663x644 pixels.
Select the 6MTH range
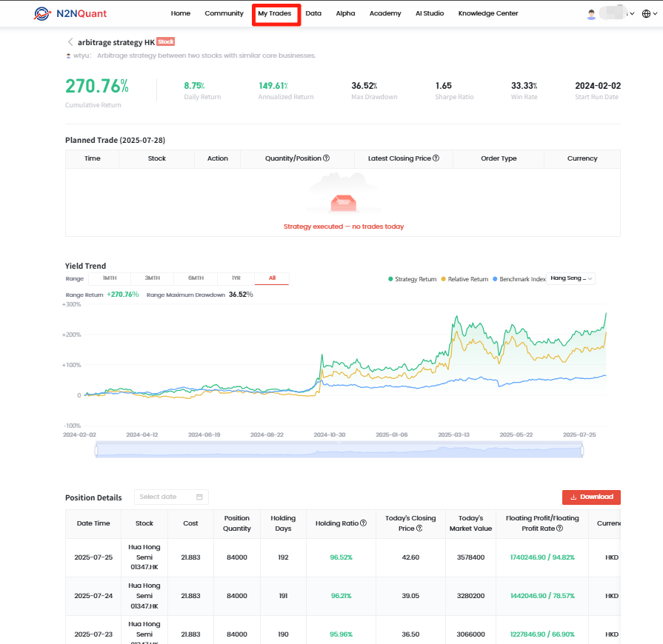click(196, 278)
